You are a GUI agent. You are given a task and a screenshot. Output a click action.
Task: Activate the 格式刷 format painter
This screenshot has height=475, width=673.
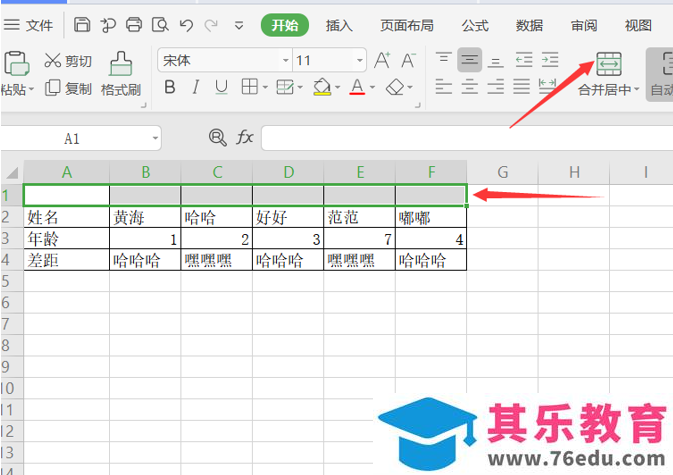(121, 74)
